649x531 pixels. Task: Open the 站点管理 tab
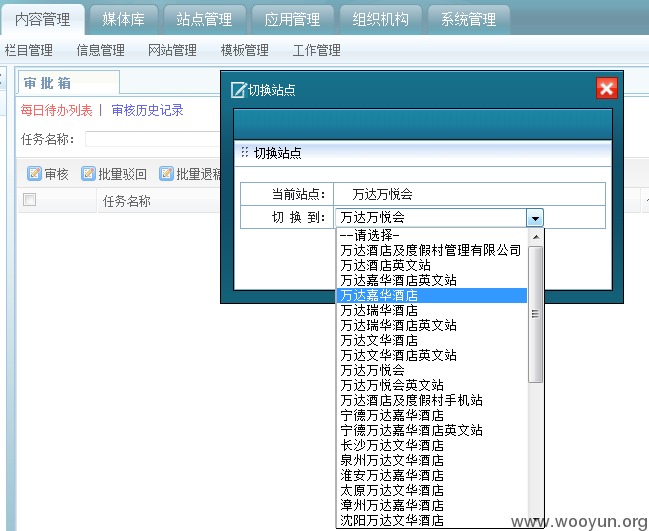pyautogui.click(x=204, y=19)
